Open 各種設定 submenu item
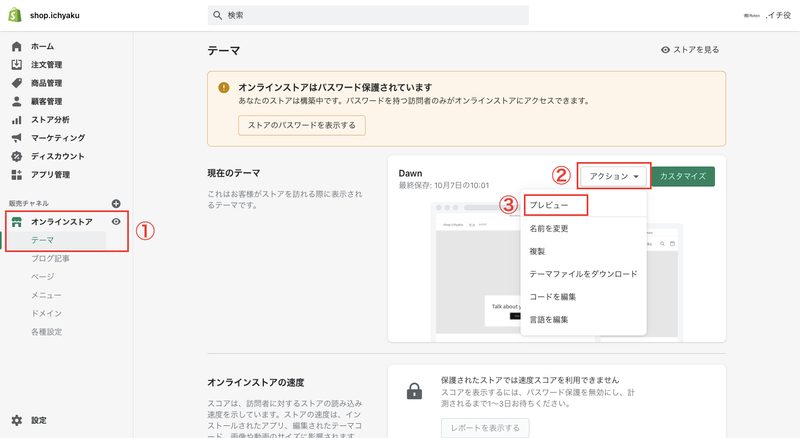800x438 pixels. pyautogui.click(x=46, y=332)
